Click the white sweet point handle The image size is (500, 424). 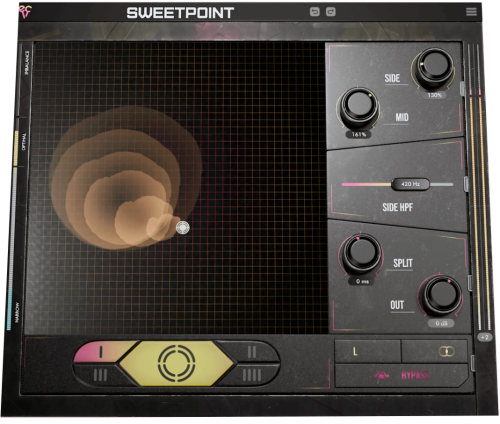(x=183, y=228)
